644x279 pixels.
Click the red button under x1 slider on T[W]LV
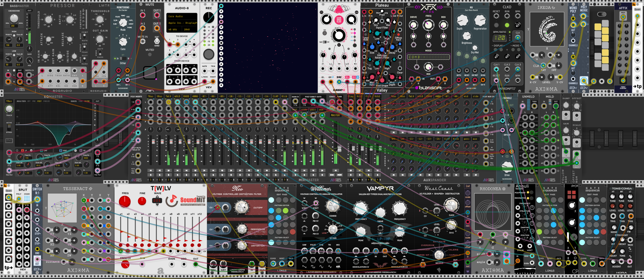(121, 245)
